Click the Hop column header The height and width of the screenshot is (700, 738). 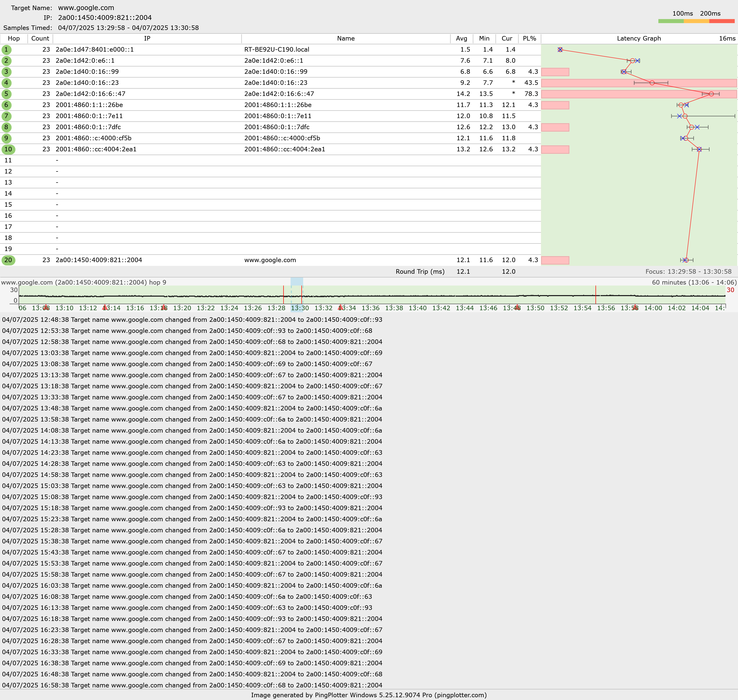click(14, 39)
